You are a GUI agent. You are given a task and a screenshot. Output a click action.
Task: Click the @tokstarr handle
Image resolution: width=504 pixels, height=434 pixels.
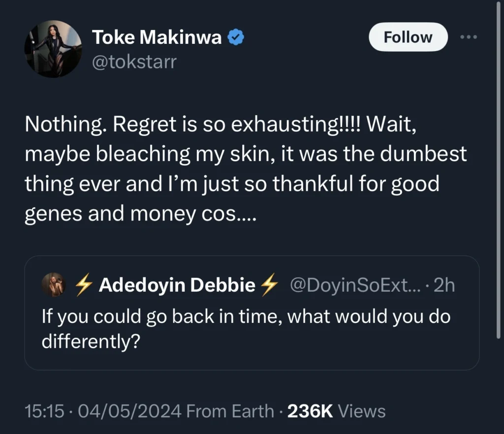tap(134, 62)
